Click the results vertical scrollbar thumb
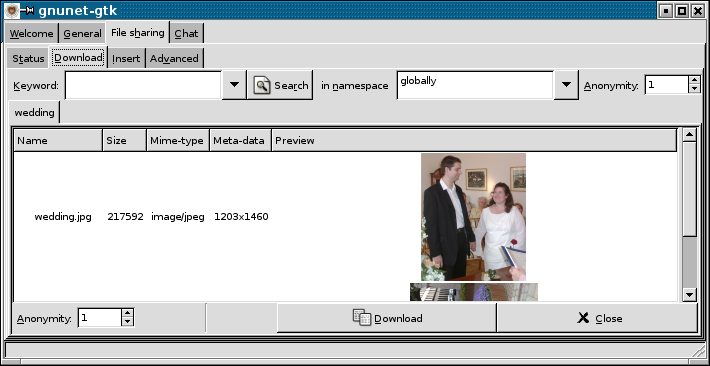This screenshot has height=366, width=710. pos(689,189)
